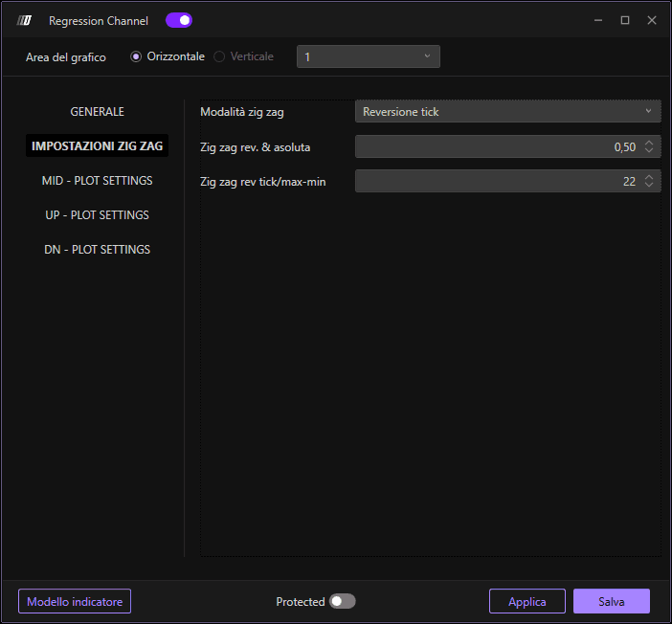Increase Zig zag rev. & asoluta value

coord(649,143)
